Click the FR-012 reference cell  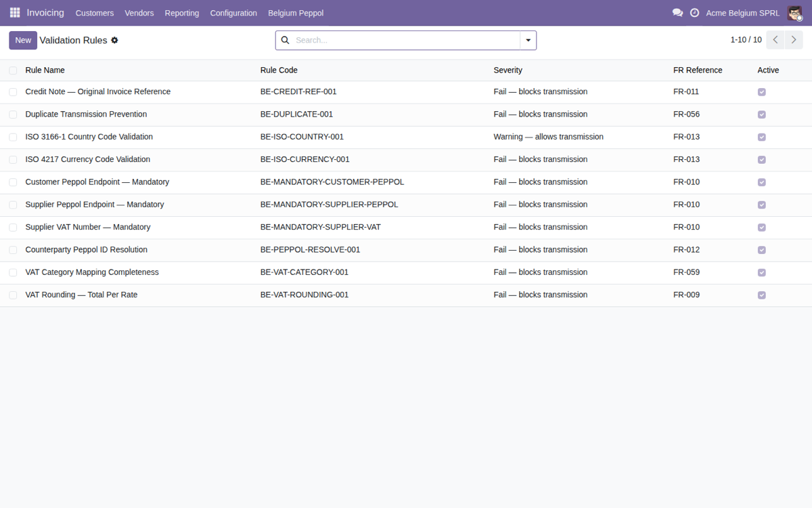coord(686,249)
